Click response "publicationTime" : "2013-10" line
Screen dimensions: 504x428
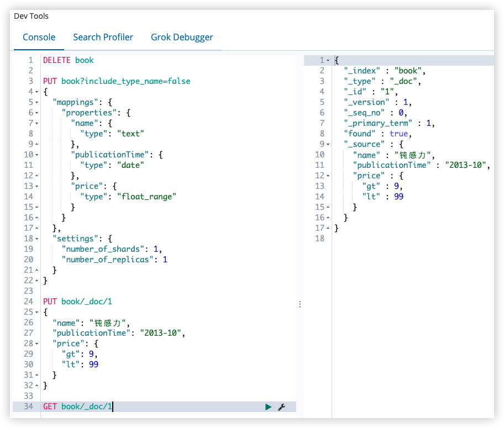(422, 165)
